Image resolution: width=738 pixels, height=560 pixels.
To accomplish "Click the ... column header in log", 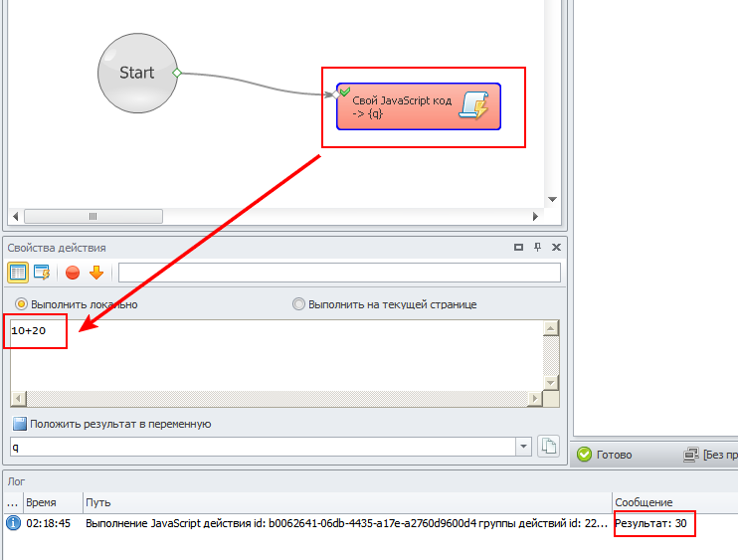I will tap(13, 502).
